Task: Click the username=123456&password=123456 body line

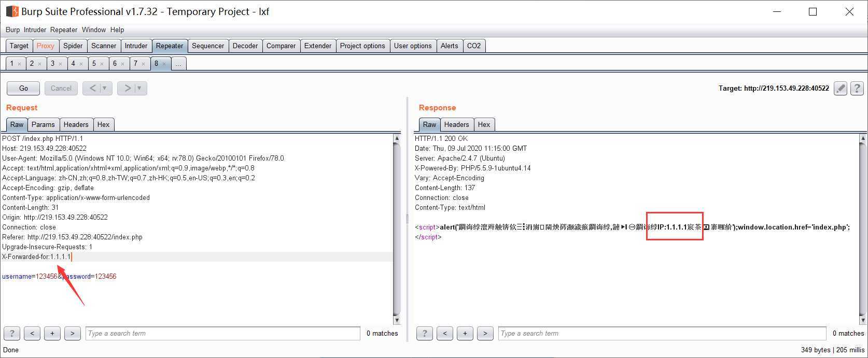Action: pos(59,276)
